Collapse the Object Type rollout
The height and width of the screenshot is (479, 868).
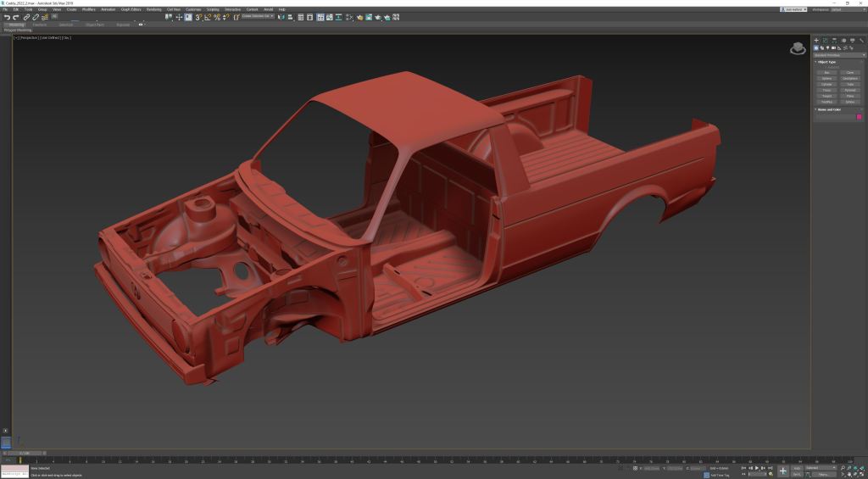pyautogui.click(x=826, y=62)
